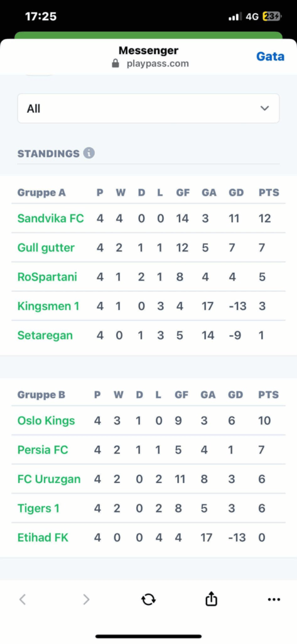Tap the standings info icon
This screenshot has width=297, height=644.
[89, 153]
